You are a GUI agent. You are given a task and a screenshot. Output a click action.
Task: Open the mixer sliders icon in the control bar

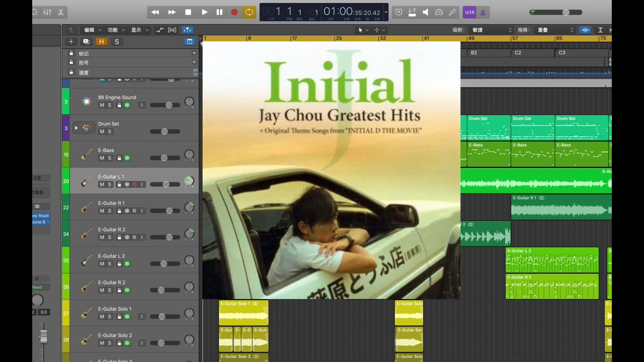pos(47,12)
